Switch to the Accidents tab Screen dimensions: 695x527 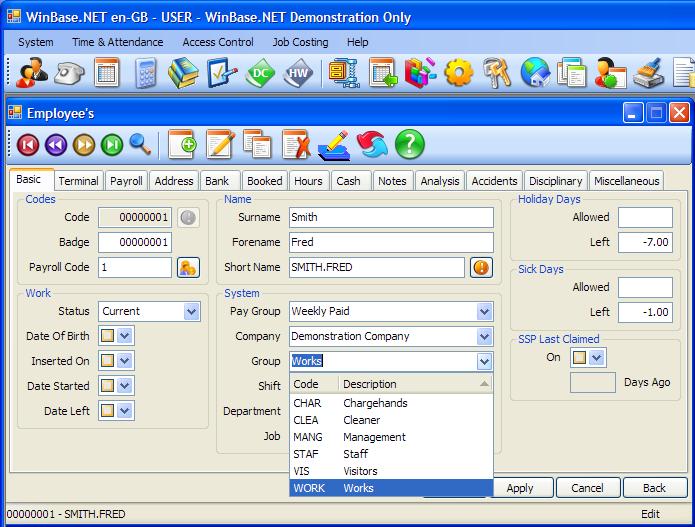click(x=494, y=181)
